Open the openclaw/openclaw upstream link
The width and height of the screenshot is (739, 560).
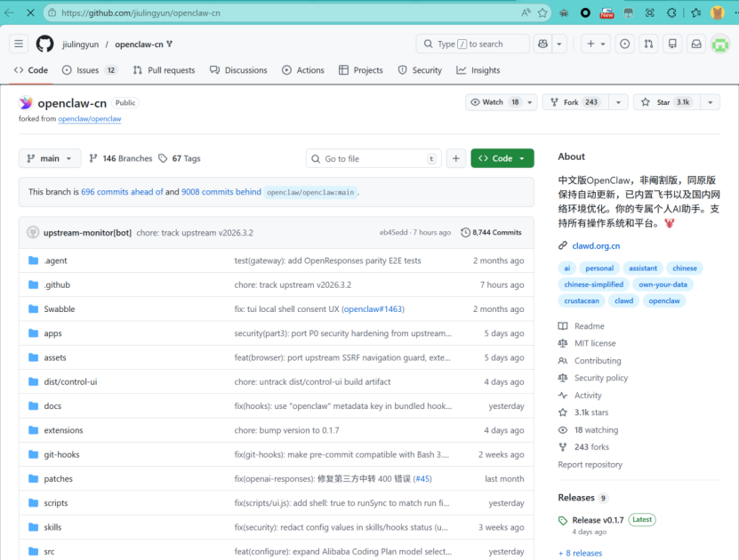tap(90, 119)
